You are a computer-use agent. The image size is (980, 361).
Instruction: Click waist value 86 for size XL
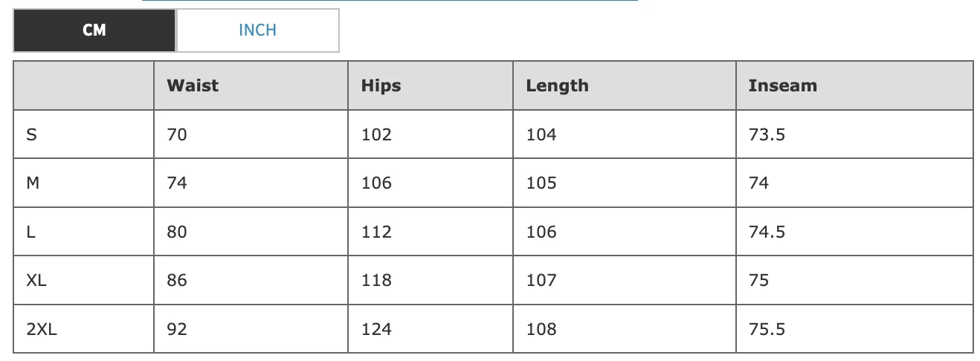(177, 280)
